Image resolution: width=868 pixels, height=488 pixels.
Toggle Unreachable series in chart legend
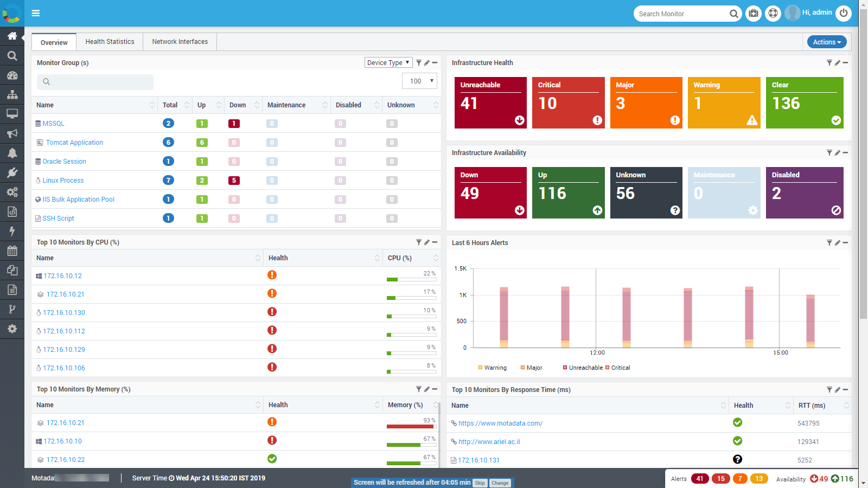coord(583,368)
